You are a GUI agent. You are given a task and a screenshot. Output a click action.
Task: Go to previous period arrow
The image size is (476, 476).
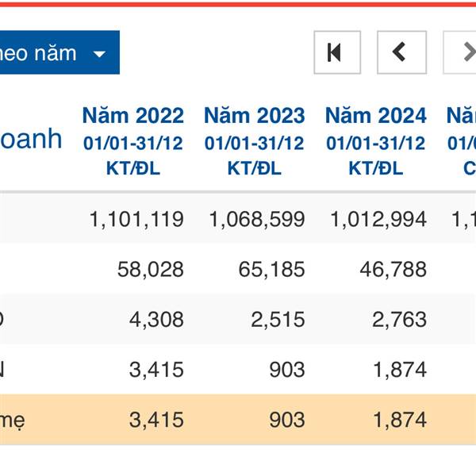[401, 52]
